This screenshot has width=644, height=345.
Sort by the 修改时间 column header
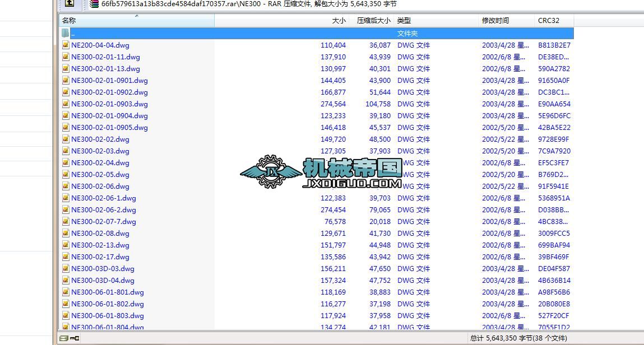coord(507,21)
